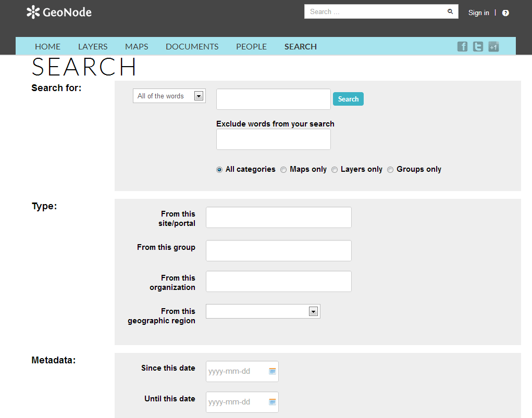Click the GeoNode logo
Screen dimensions: 532x418
click(59, 12)
